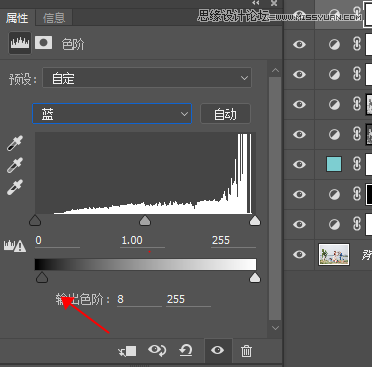Delete this adjustment layer via trash icon
372x367 pixels.
tap(246, 351)
